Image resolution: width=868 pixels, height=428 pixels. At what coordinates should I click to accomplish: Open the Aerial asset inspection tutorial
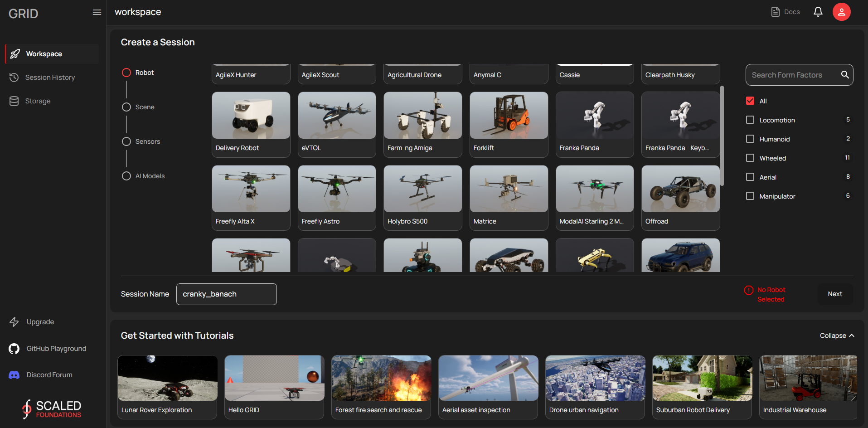click(489, 387)
